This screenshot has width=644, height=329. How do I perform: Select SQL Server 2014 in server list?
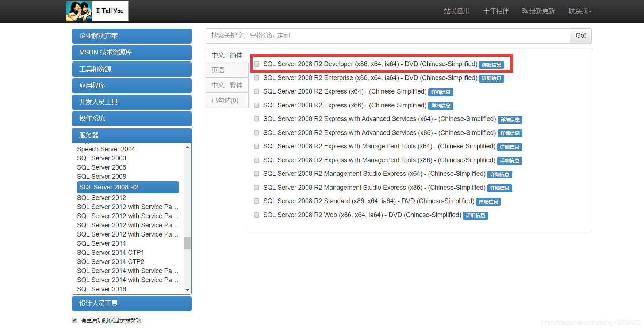(101, 243)
